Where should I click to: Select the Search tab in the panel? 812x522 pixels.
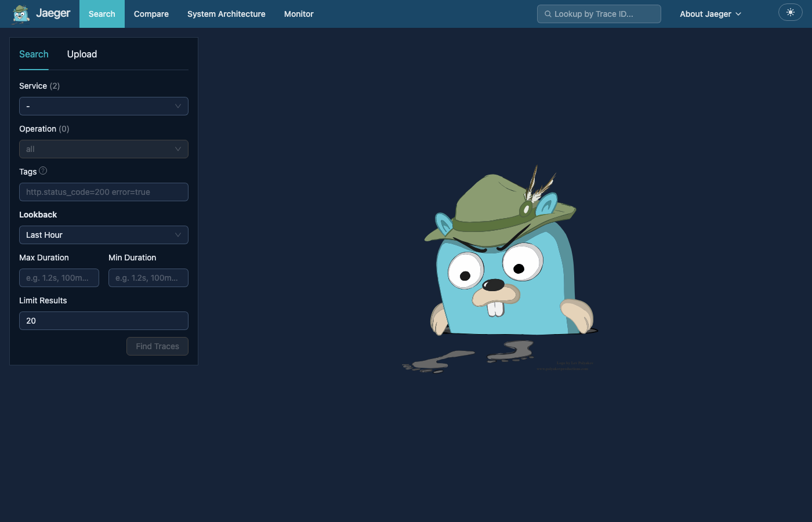(34, 54)
